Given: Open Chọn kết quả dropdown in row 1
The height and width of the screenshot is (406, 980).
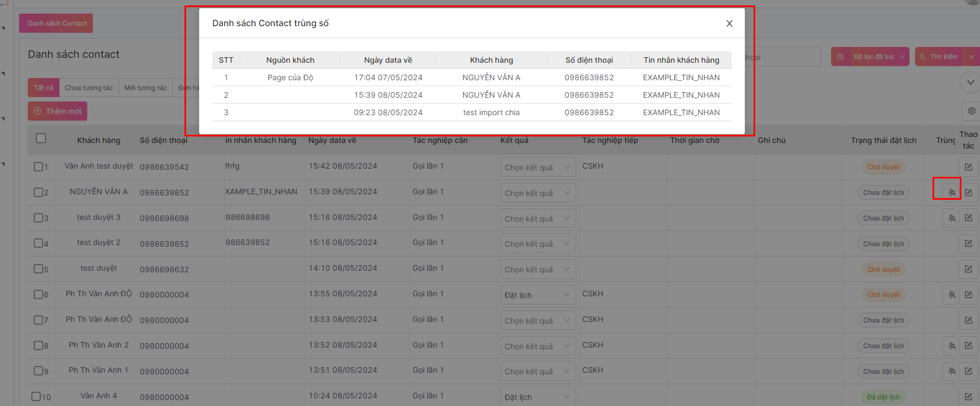Looking at the screenshot, I should coord(537,168).
